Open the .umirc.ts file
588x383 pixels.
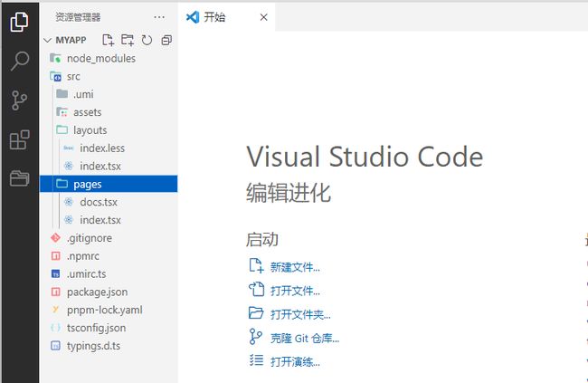109,274
